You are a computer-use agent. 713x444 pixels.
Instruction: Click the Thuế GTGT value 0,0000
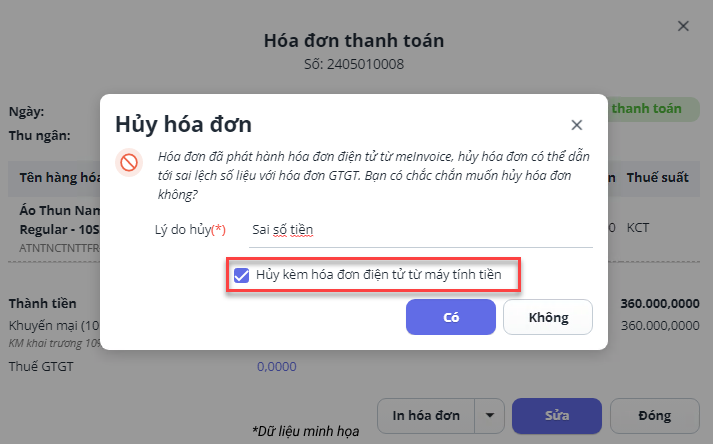(276, 367)
